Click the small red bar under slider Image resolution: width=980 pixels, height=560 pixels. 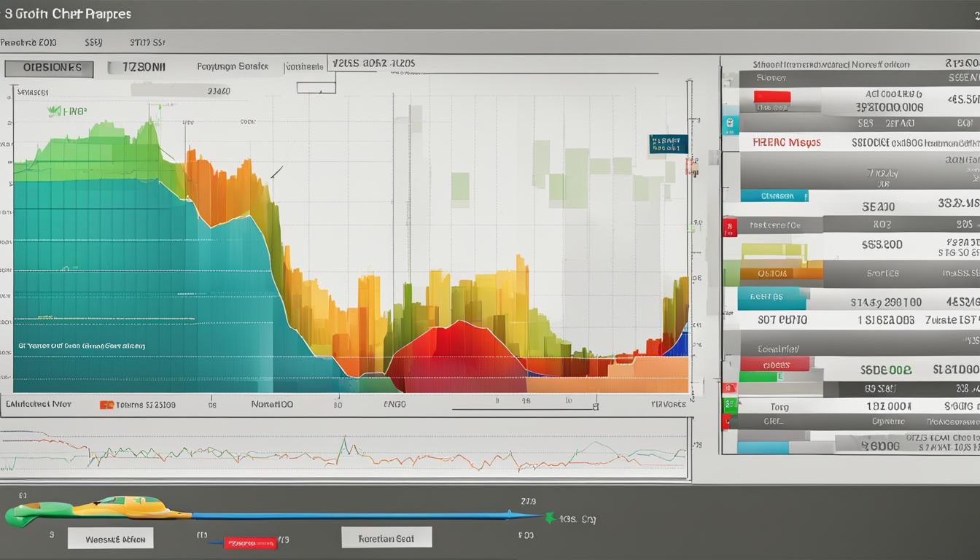[x=250, y=542]
